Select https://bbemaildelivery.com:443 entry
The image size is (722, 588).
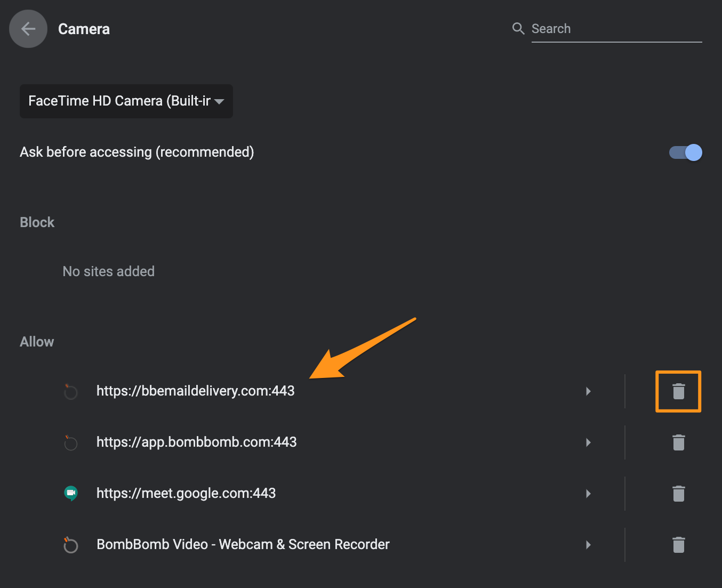coord(195,391)
